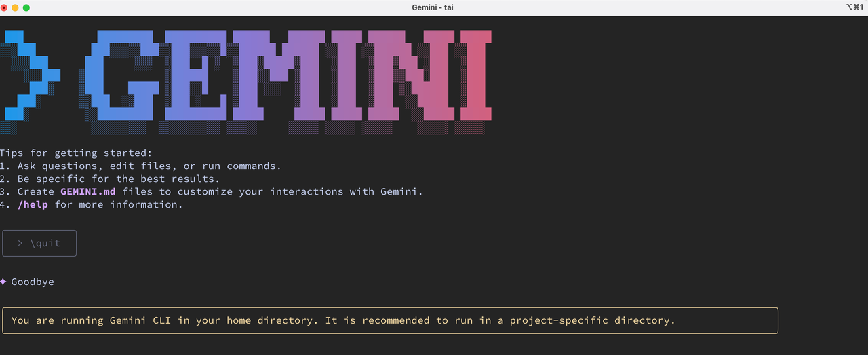This screenshot has height=355, width=868.
Task: Click tip "Be specific for the best results."
Action: tap(119, 179)
